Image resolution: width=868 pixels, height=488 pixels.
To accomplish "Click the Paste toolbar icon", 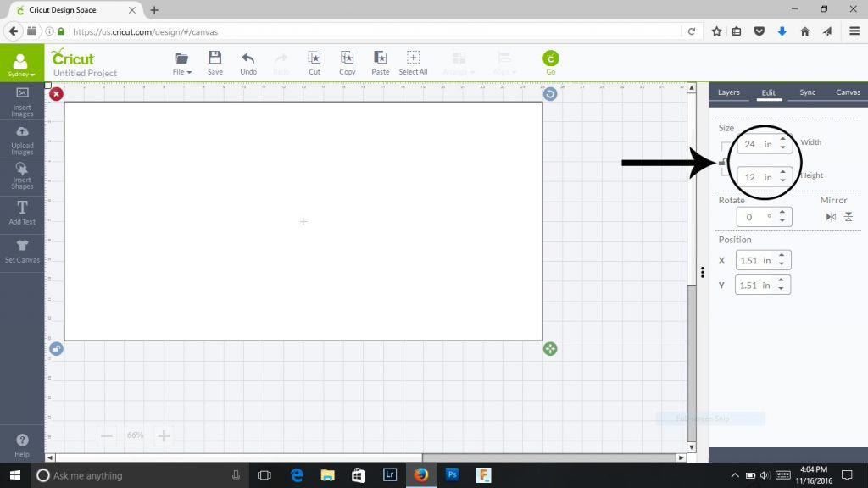I will 381,58.
